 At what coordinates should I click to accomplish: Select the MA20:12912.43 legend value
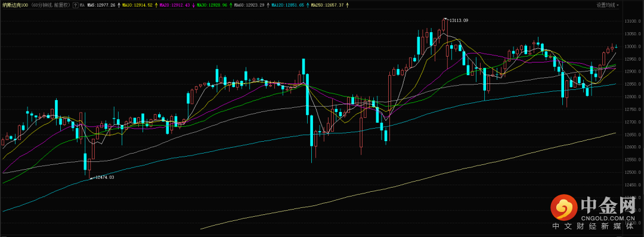(175, 5)
